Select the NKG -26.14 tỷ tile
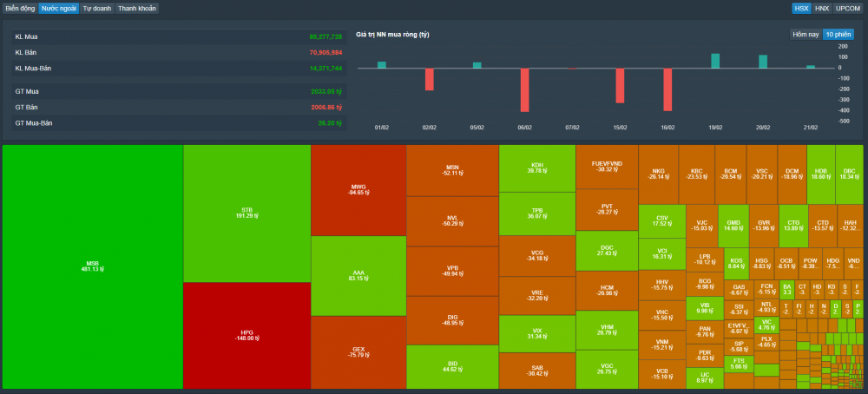Viewport: 868px width, 394px height. 658,174
